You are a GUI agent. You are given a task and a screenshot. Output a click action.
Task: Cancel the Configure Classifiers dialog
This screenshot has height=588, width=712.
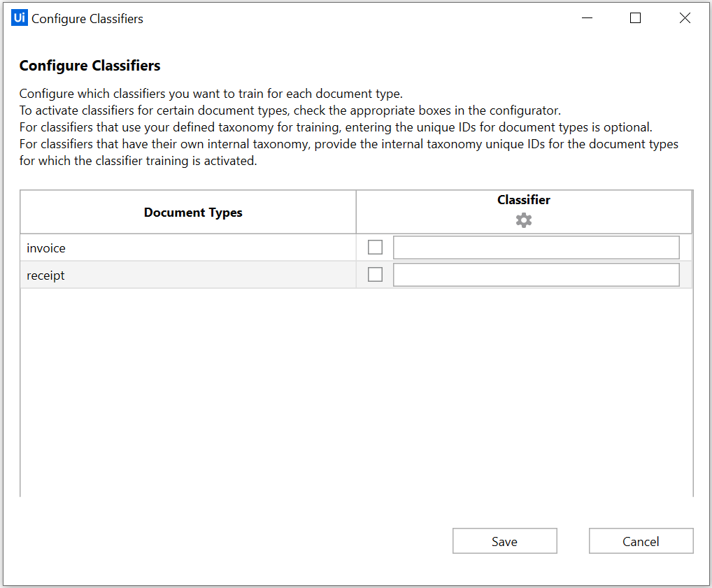click(641, 540)
